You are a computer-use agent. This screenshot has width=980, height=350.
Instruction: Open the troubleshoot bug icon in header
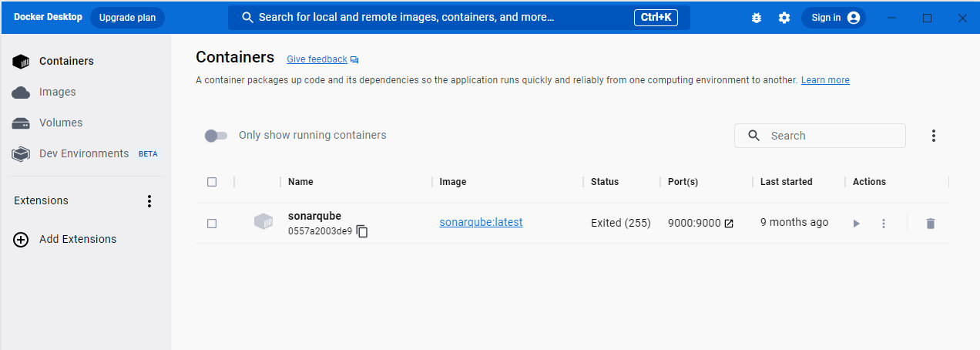pyautogui.click(x=757, y=18)
